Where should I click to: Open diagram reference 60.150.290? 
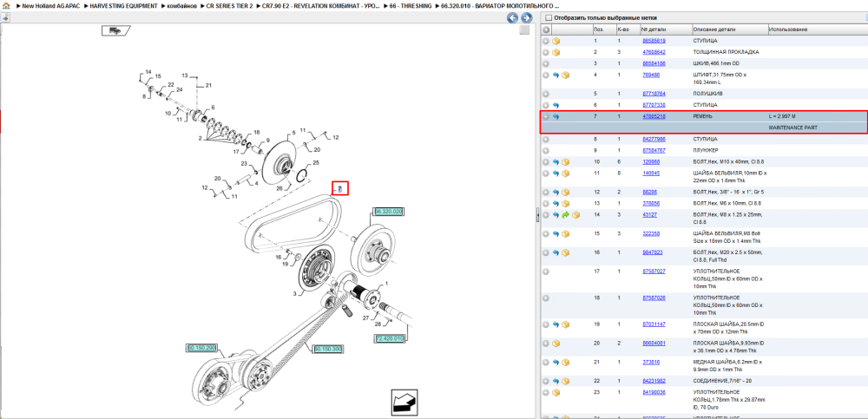coord(201,348)
